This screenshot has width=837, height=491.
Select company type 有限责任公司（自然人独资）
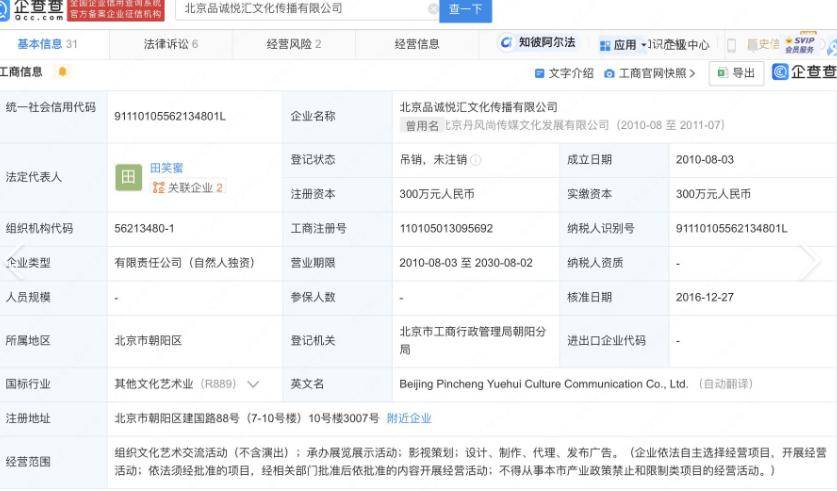(x=185, y=263)
